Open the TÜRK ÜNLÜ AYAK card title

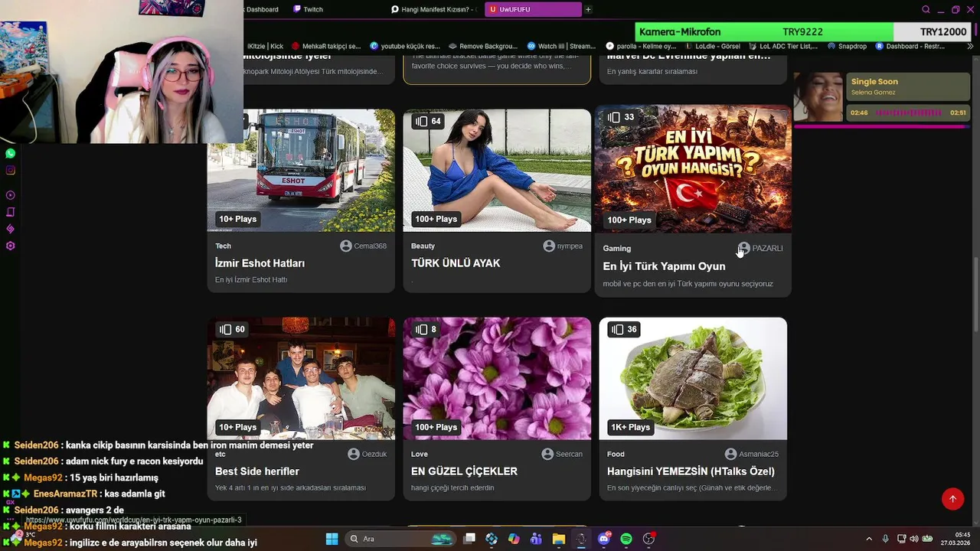(456, 263)
